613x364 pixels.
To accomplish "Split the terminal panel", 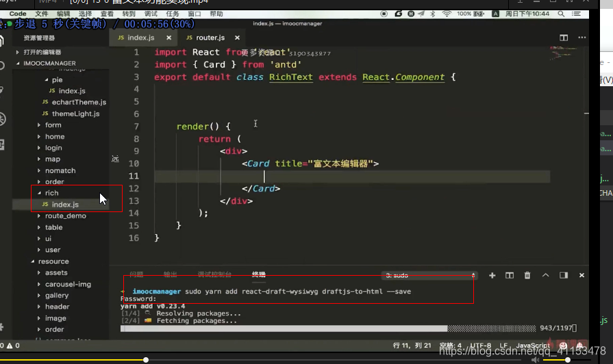I will coord(510,275).
